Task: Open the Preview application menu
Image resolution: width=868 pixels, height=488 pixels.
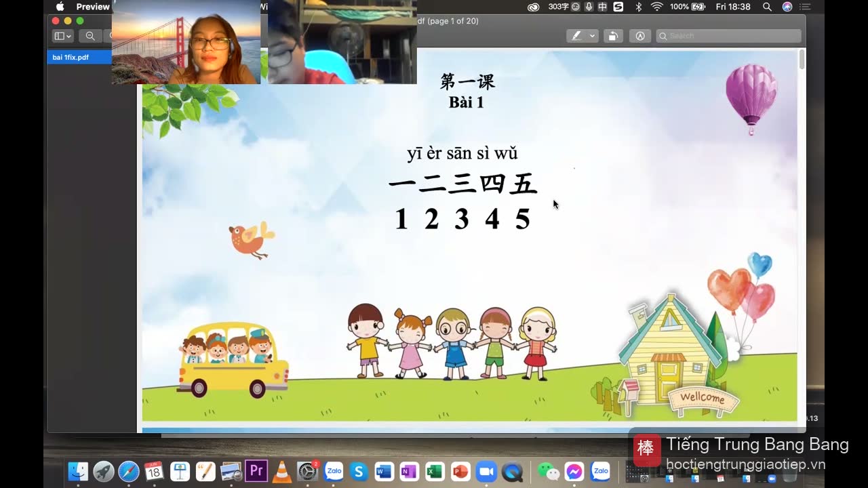Action: point(93,7)
